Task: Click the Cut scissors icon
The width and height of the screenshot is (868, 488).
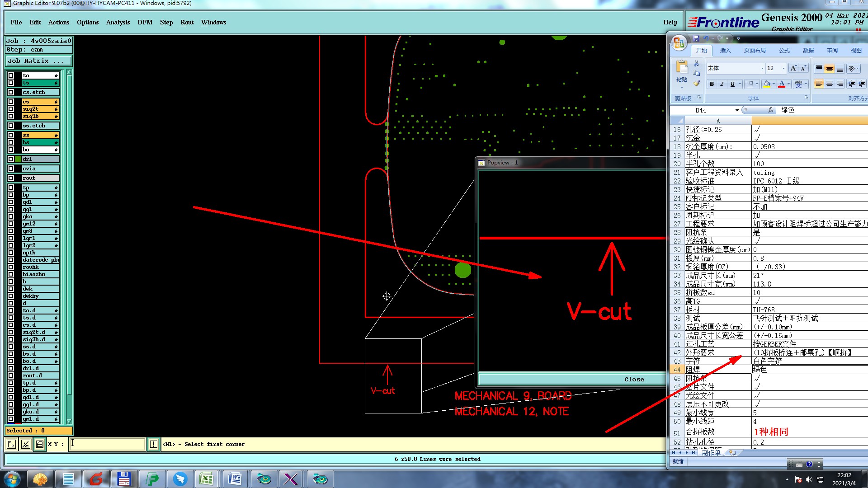Action: [697, 63]
